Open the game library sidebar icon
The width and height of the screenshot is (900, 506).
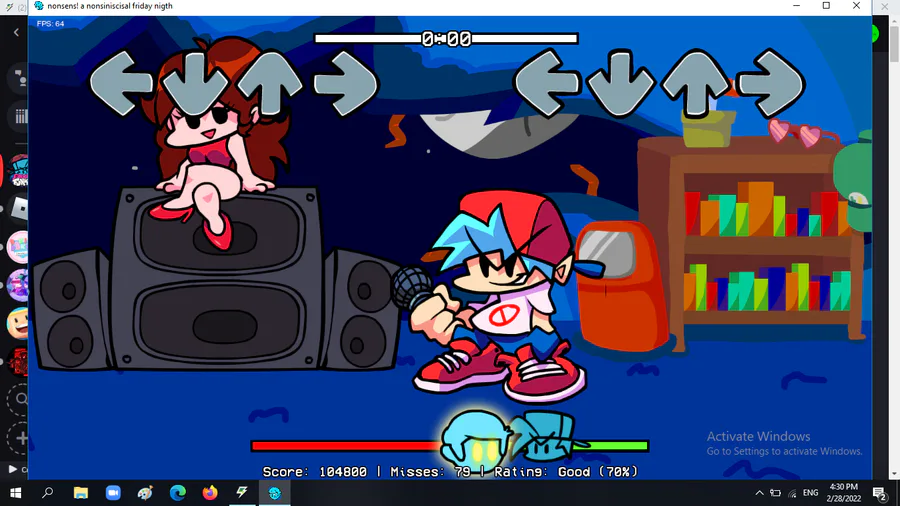[x=21, y=116]
